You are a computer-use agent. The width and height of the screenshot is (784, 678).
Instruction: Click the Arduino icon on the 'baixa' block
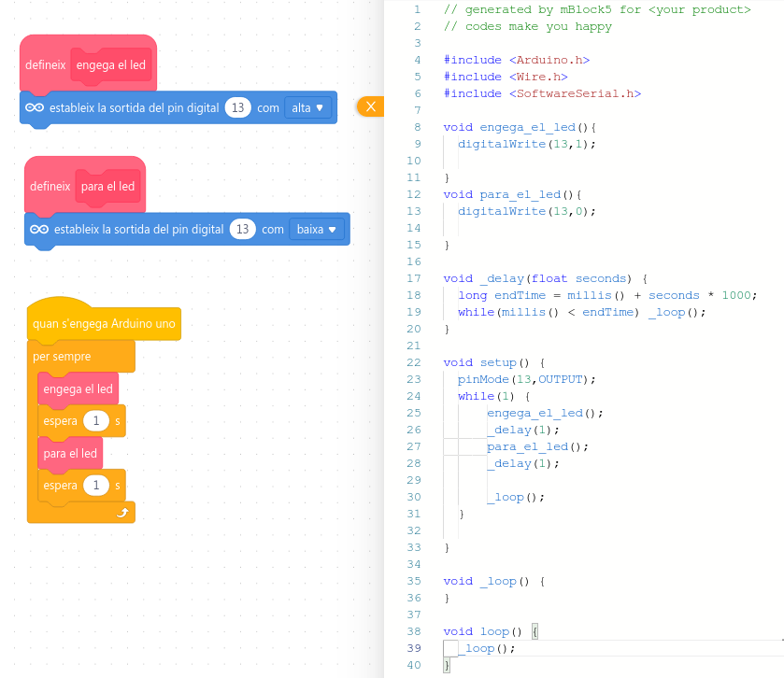coord(39,229)
